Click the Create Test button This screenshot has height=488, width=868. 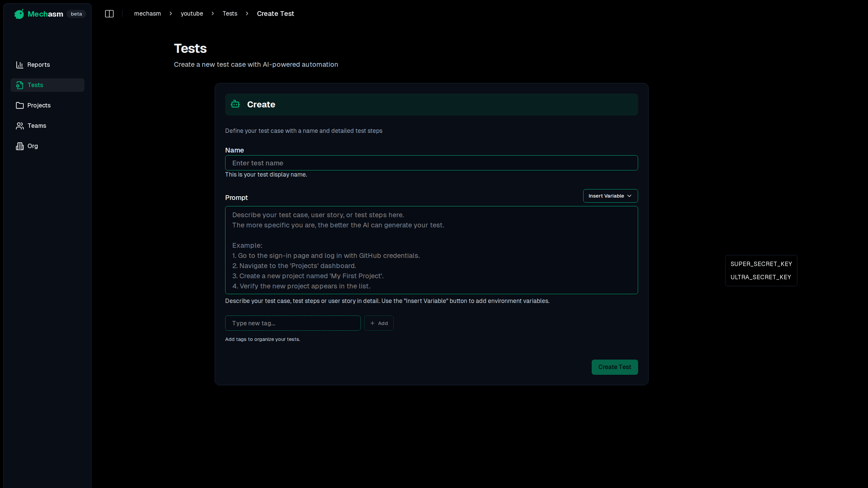[x=614, y=367]
